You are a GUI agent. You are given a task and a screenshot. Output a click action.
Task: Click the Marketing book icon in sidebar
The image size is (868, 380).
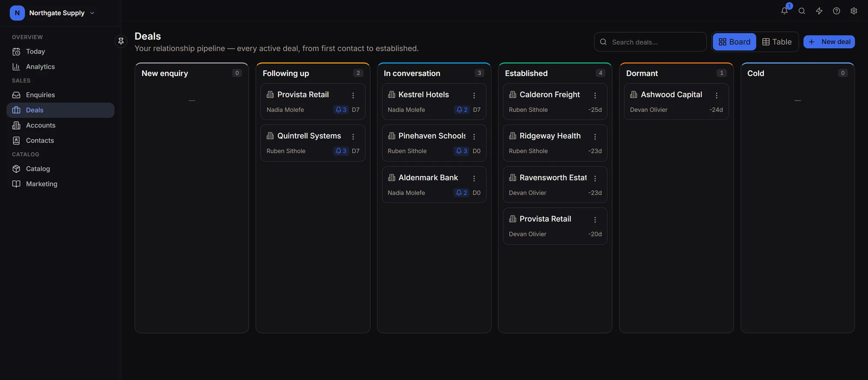16,184
